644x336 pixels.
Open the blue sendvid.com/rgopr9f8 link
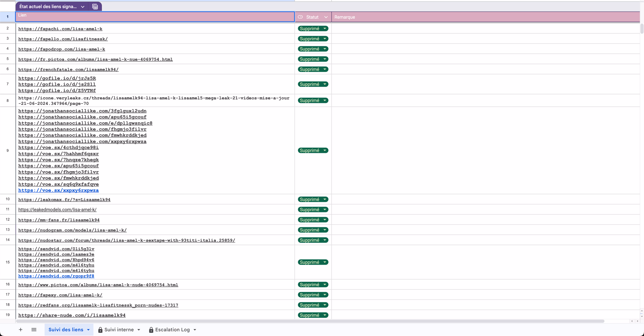click(x=56, y=276)
